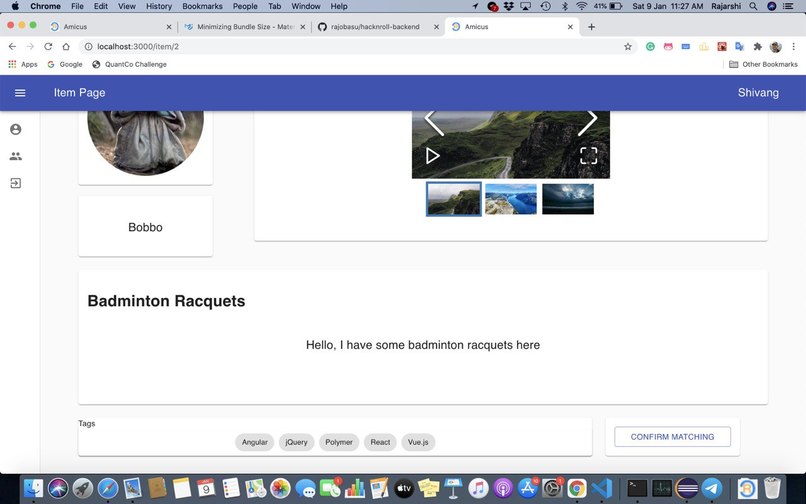This screenshot has height=504, width=806.
Task: Click the Badminton Racquets heading
Action: click(x=166, y=301)
